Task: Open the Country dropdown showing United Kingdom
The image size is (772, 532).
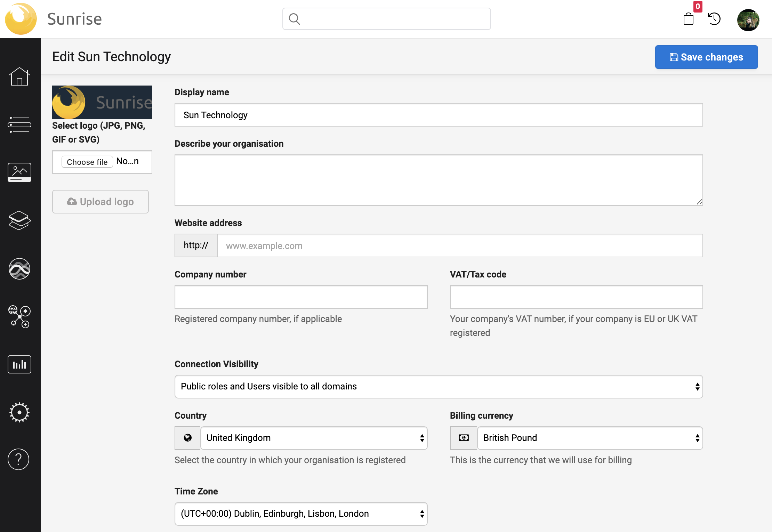Action: pyautogui.click(x=314, y=438)
